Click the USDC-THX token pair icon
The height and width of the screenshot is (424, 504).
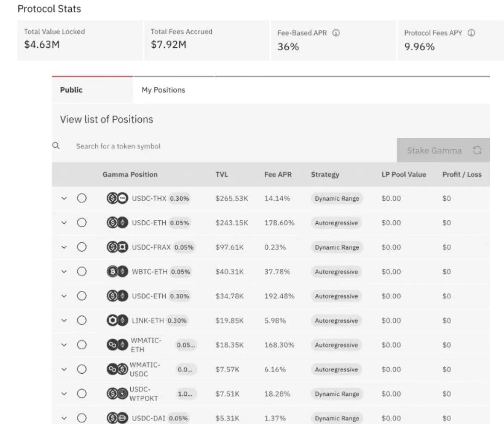tap(117, 199)
